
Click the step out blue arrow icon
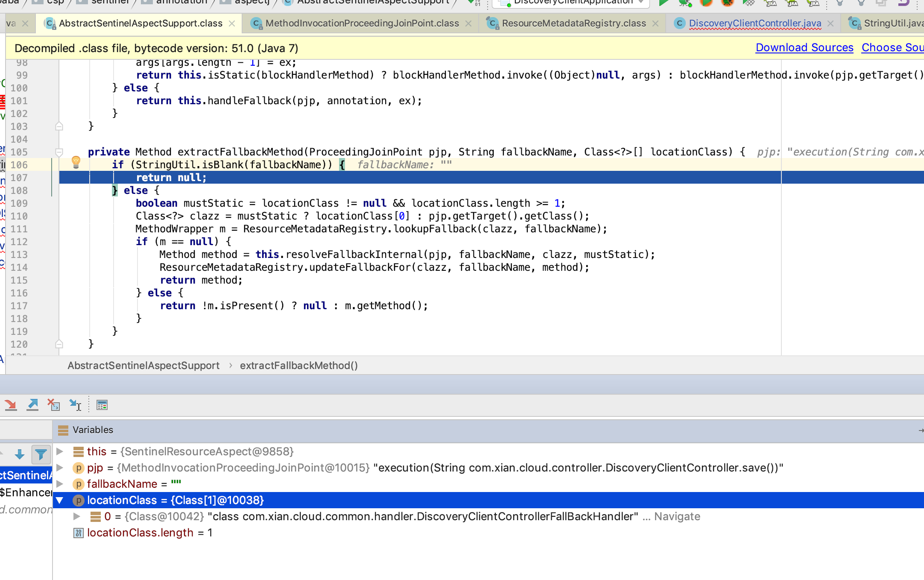coord(32,405)
